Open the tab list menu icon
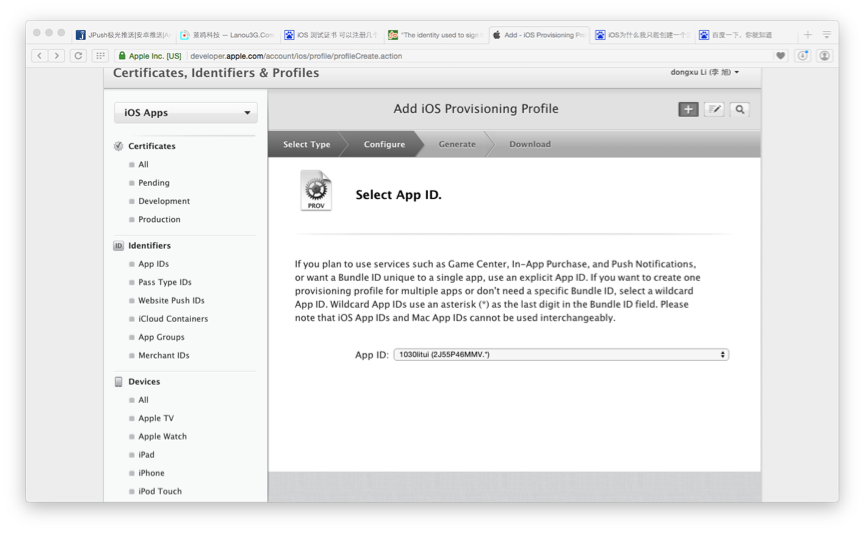The height and width of the screenshot is (533, 865). 826,35
